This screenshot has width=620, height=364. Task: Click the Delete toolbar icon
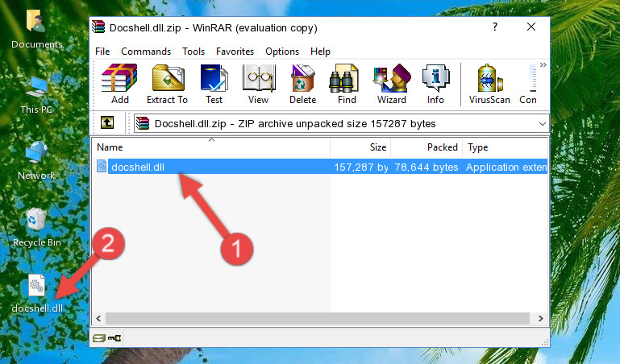(303, 84)
